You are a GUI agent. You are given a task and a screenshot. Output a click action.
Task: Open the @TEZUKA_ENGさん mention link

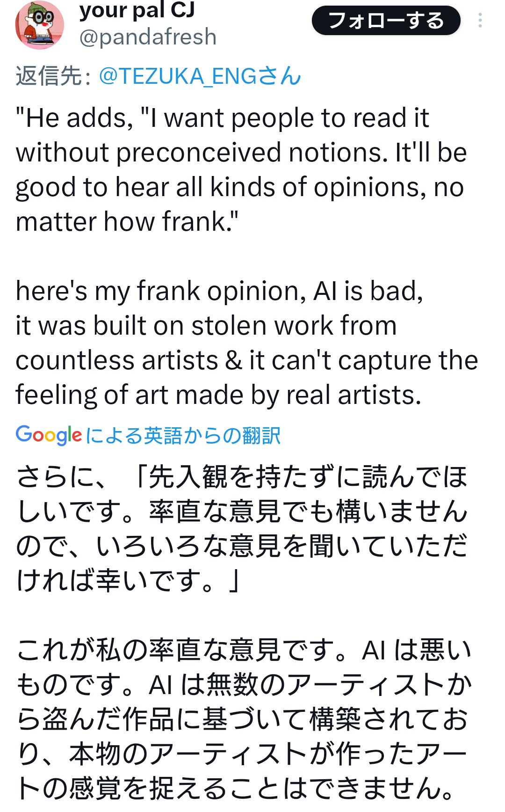200,76
